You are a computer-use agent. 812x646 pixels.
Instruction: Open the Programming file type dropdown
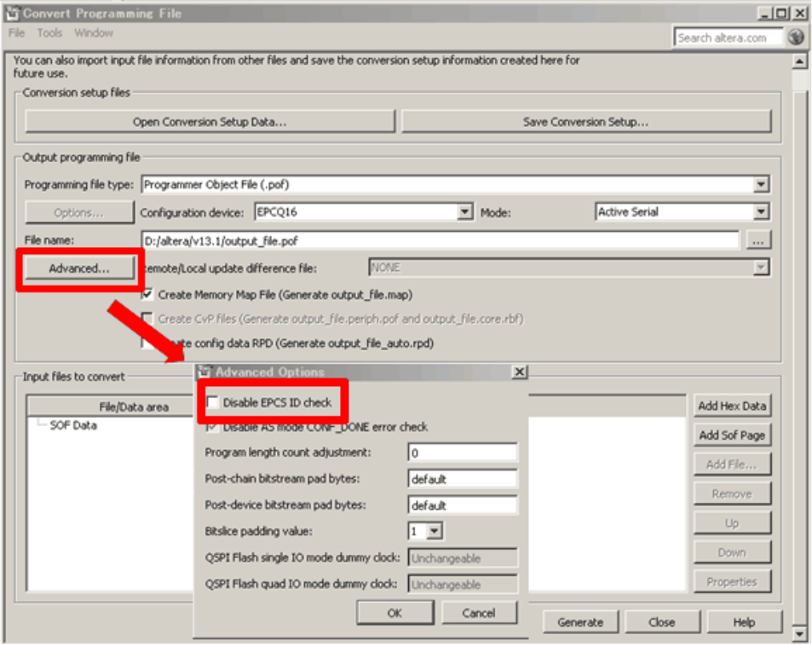pos(761,184)
